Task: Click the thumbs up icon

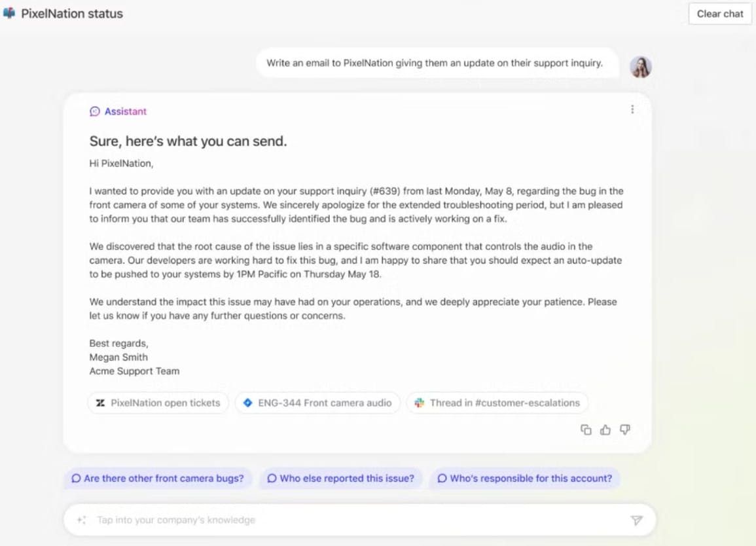Action: pos(605,430)
